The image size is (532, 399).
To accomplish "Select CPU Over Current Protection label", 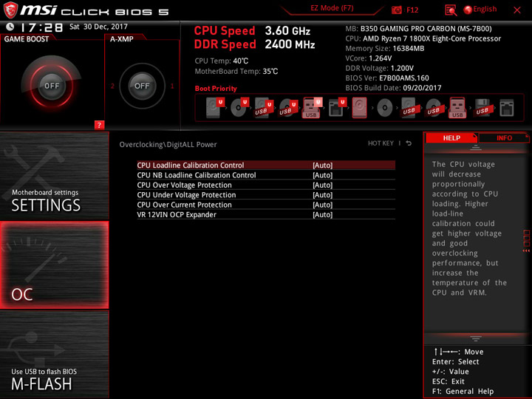I will pos(184,205).
